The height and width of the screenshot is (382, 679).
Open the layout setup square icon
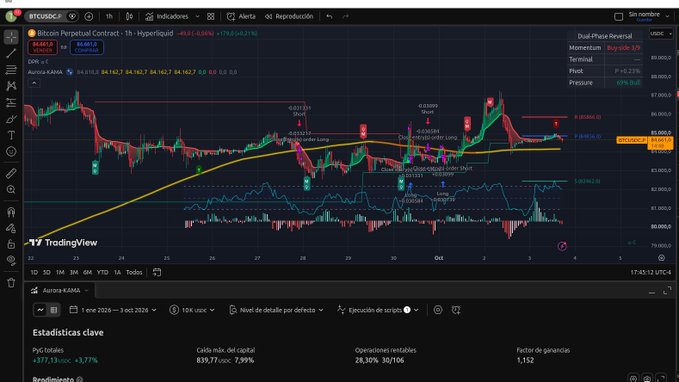(619, 17)
